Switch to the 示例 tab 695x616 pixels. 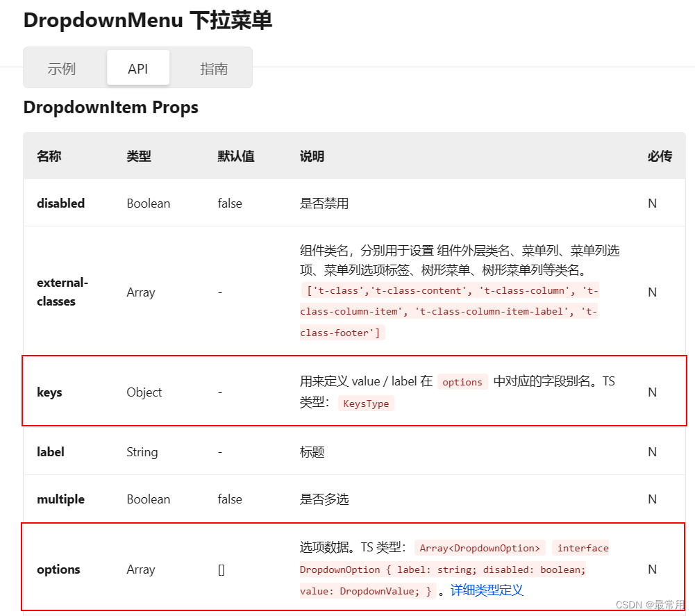(63, 67)
